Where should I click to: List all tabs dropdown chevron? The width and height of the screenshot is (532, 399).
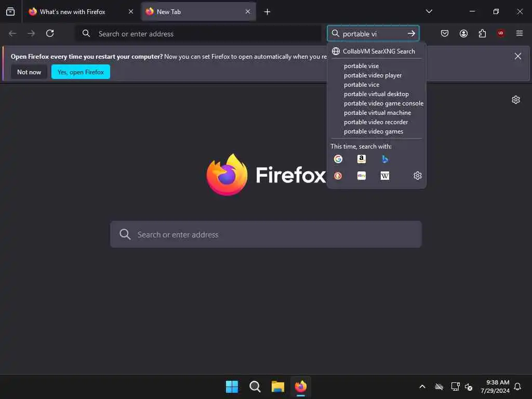pyautogui.click(x=429, y=11)
